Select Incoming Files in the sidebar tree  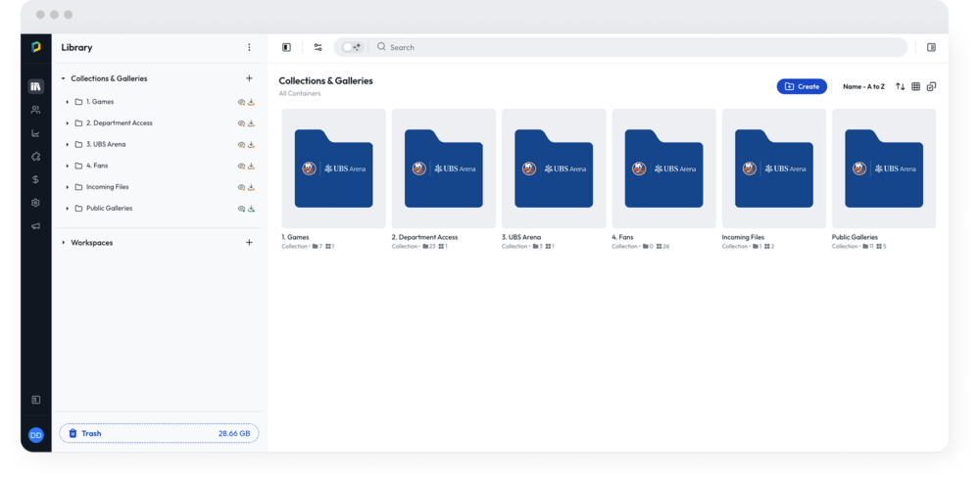(107, 187)
